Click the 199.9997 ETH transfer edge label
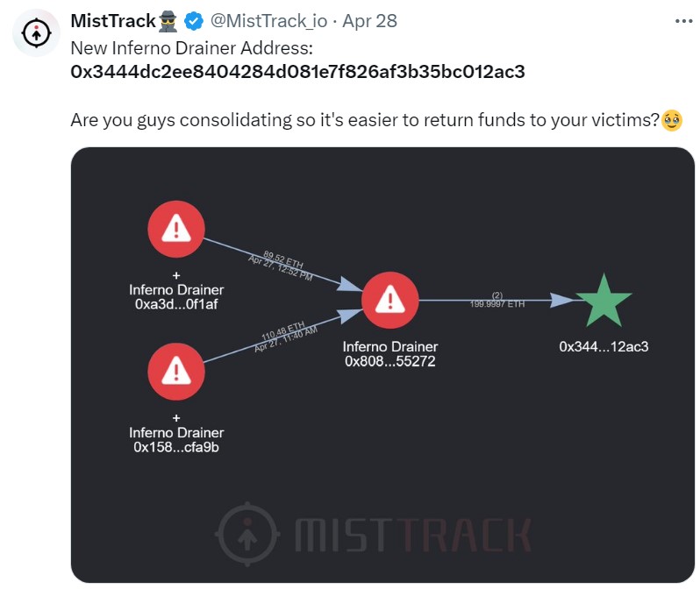The width and height of the screenshot is (700, 589). click(497, 300)
